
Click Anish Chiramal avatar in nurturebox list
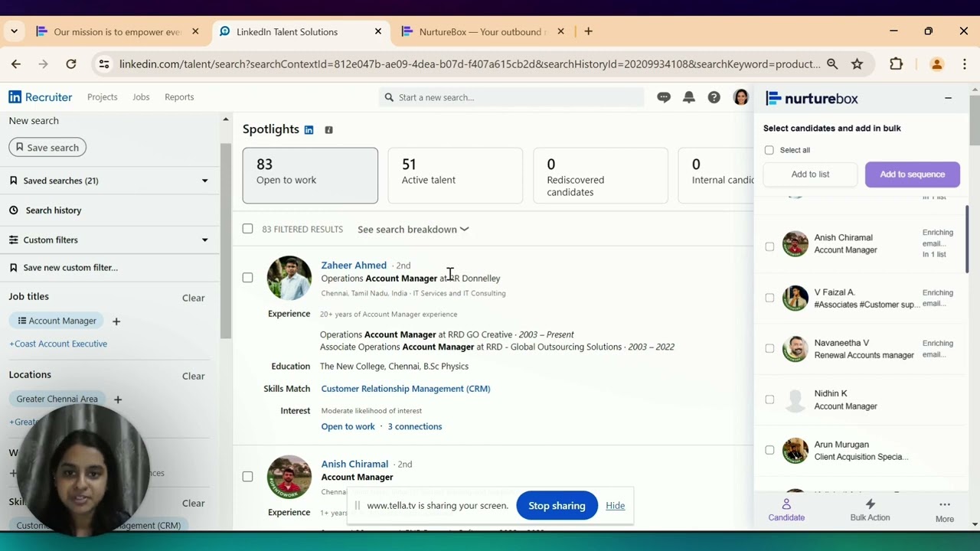coord(795,244)
